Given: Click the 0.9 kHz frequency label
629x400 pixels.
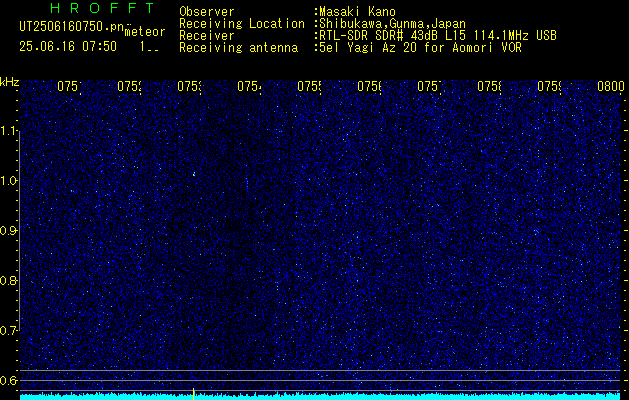Looking at the screenshot, I should click(x=9, y=231).
